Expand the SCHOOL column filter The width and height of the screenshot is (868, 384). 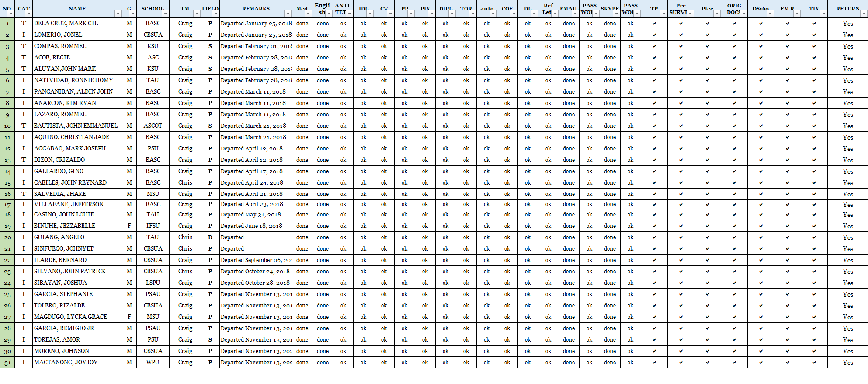(x=165, y=14)
